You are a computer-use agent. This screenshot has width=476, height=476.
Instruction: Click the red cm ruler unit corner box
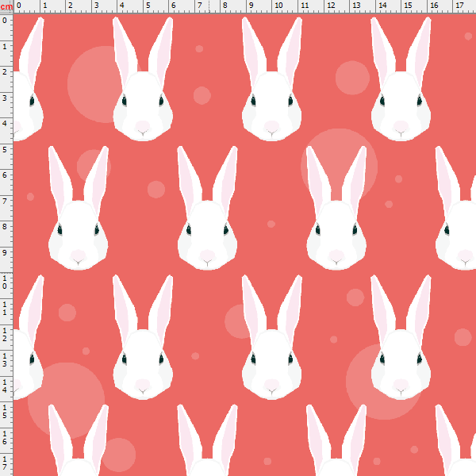pos(6,6)
